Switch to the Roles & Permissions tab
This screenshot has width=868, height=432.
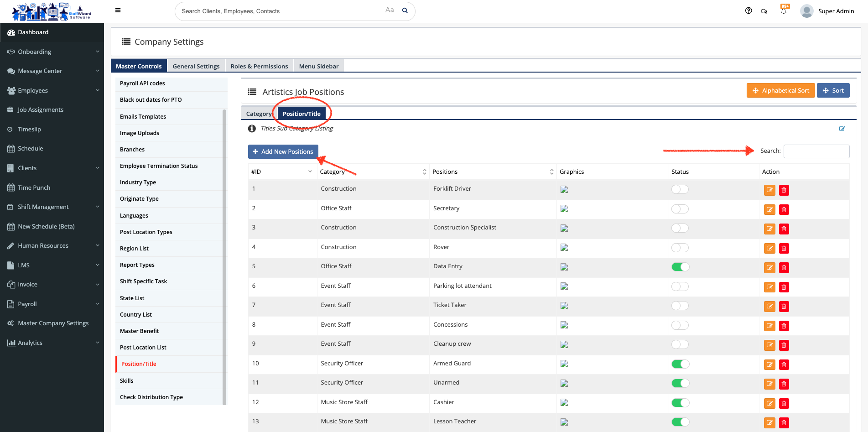point(259,66)
